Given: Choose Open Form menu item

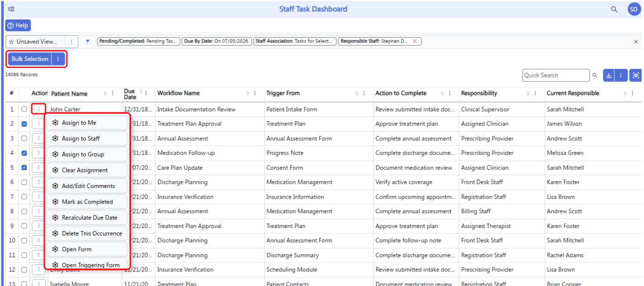Looking at the screenshot, I should pos(87,249).
